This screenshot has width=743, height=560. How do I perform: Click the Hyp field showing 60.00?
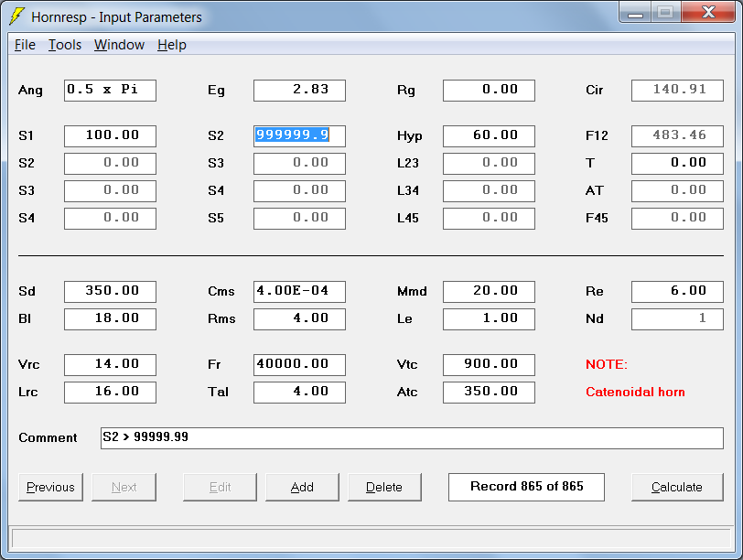coord(489,136)
